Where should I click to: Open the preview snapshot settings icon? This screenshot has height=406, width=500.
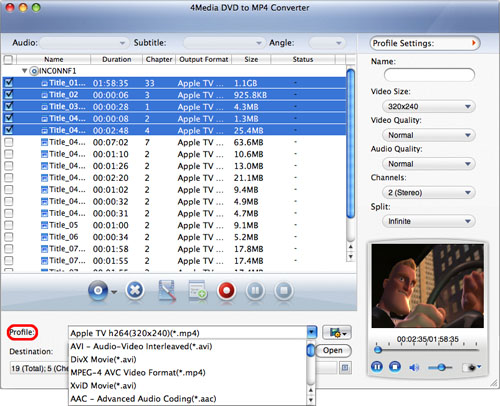point(472,367)
